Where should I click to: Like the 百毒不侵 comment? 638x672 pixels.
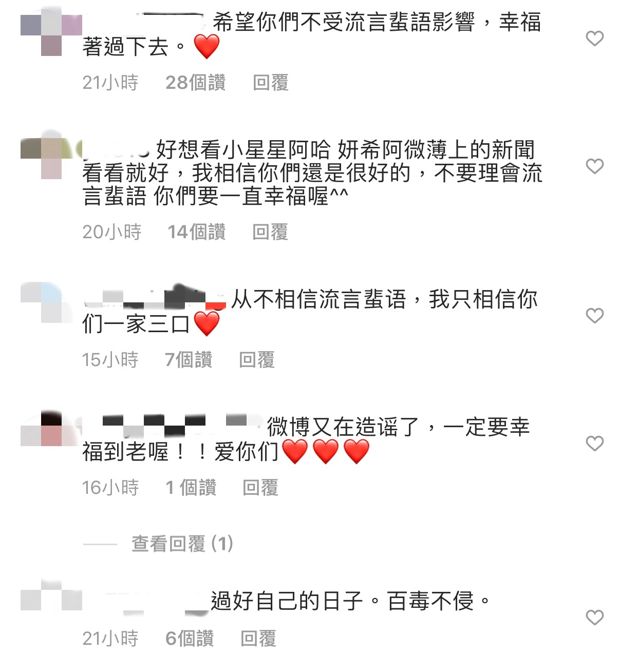coord(594,617)
